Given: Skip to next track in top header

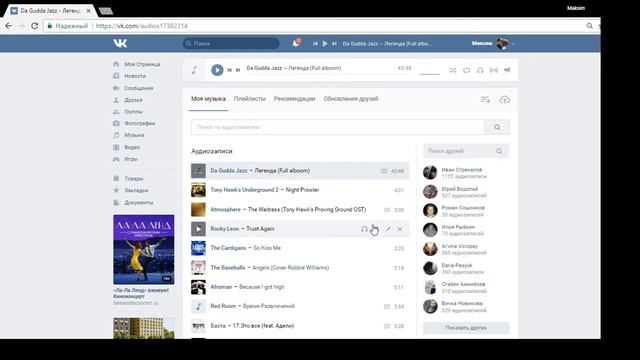Looking at the screenshot, I should pyautogui.click(x=334, y=44).
